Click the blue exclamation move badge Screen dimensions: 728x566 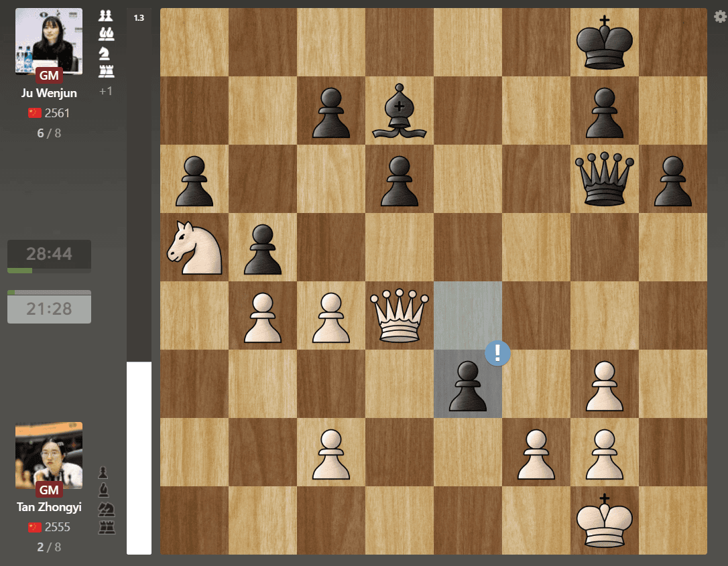coord(497,353)
